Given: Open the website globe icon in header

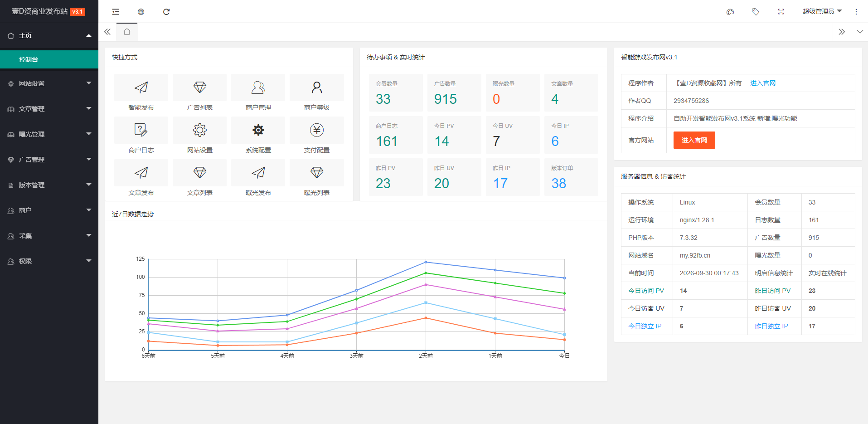Looking at the screenshot, I should pos(141,12).
